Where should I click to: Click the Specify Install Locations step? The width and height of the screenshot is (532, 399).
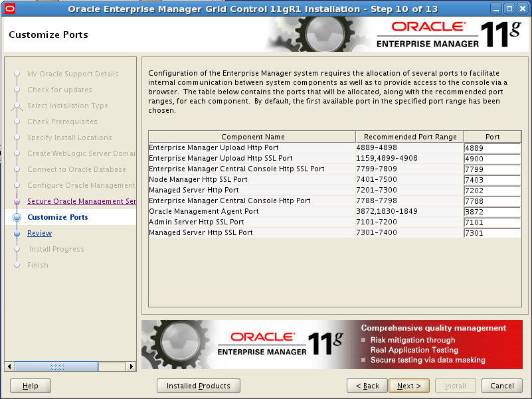pyautogui.click(x=70, y=137)
